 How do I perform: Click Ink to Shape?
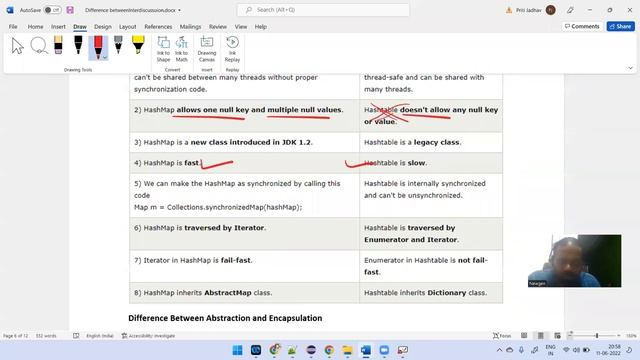point(163,49)
